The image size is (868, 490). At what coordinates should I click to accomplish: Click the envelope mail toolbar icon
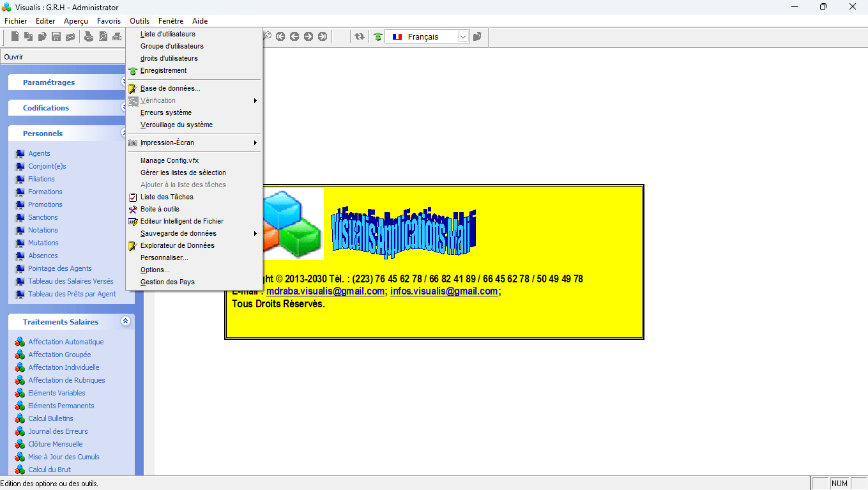70,36
